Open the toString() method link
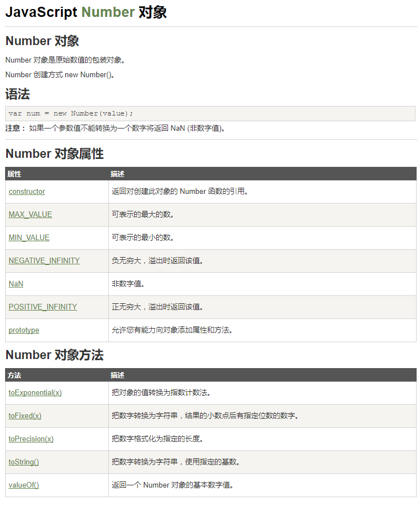 [24, 462]
